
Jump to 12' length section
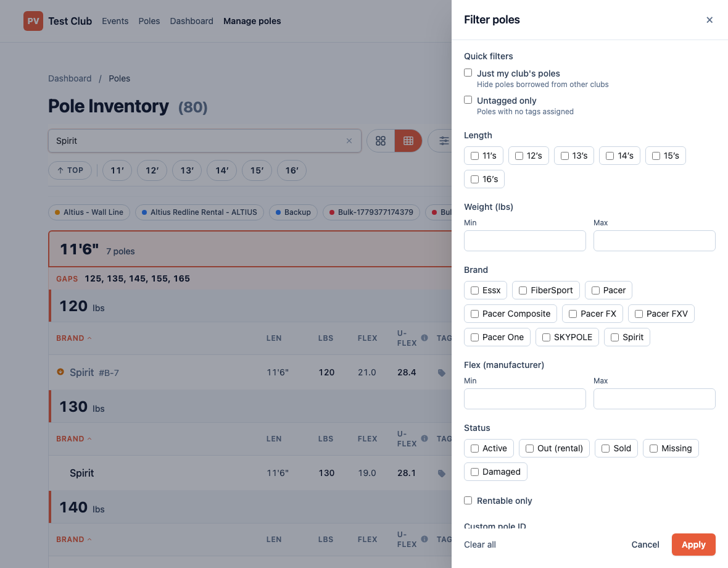152,170
